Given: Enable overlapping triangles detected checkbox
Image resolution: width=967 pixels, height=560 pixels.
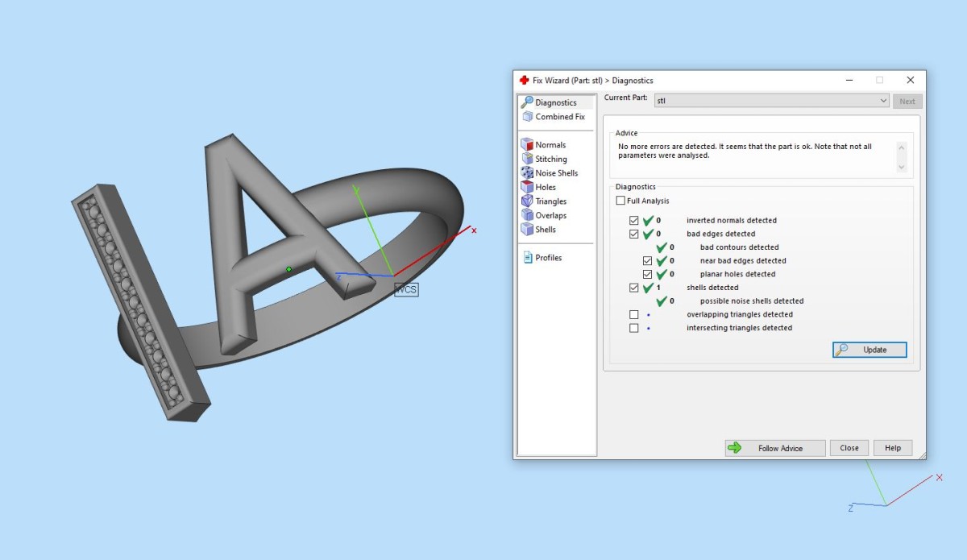Looking at the screenshot, I should point(634,314).
